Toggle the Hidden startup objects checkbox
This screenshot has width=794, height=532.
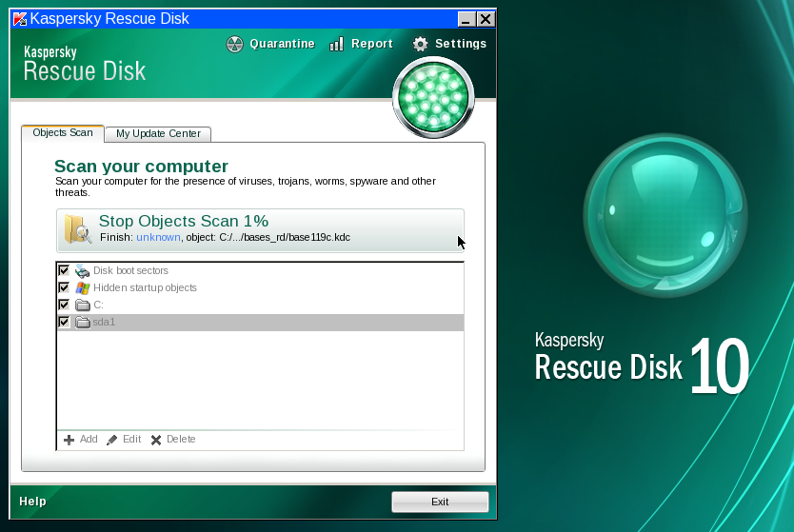pyautogui.click(x=64, y=287)
